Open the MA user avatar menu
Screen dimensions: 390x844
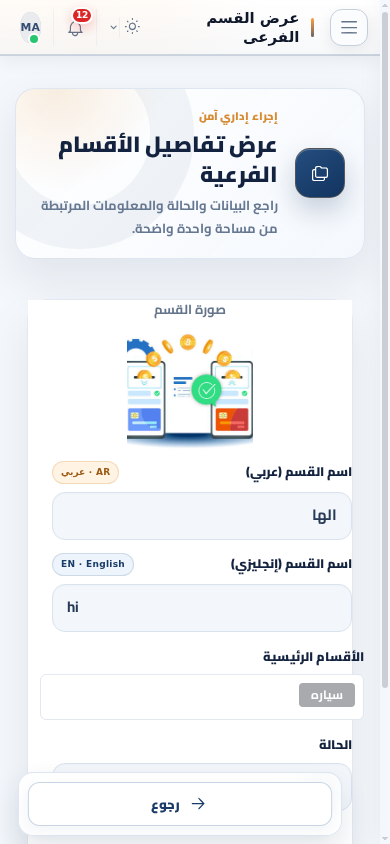[30, 27]
